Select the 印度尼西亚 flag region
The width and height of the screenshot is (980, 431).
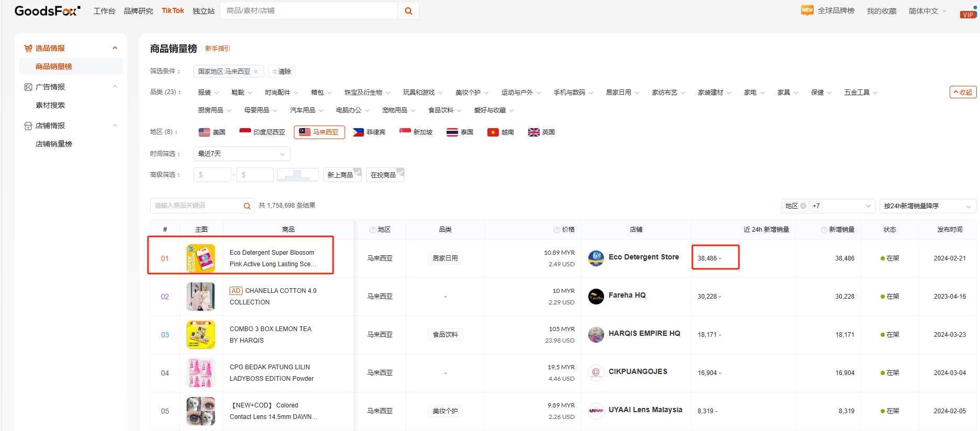click(x=263, y=132)
